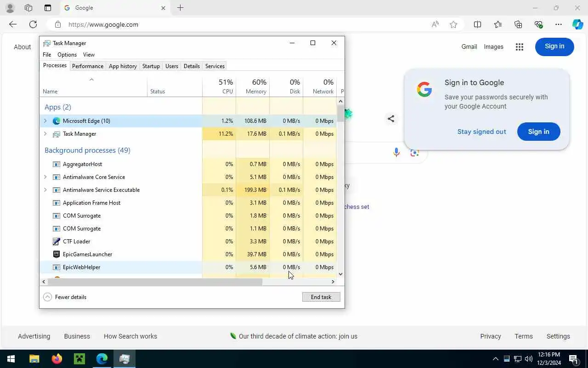This screenshot has height=368, width=588.
Task: Expand Antimalware Core Service row
Action: click(x=45, y=177)
